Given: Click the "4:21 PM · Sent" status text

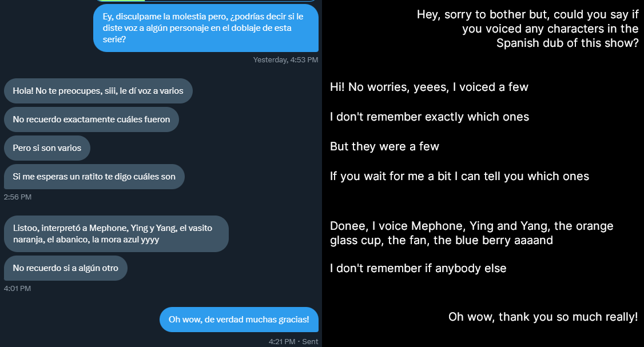Looking at the screenshot, I should [293, 342].
